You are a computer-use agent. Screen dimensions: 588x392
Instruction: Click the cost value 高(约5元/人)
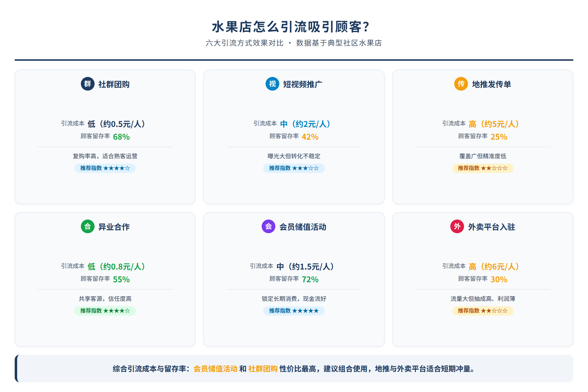pyautogui.click(x=494, y=124)
